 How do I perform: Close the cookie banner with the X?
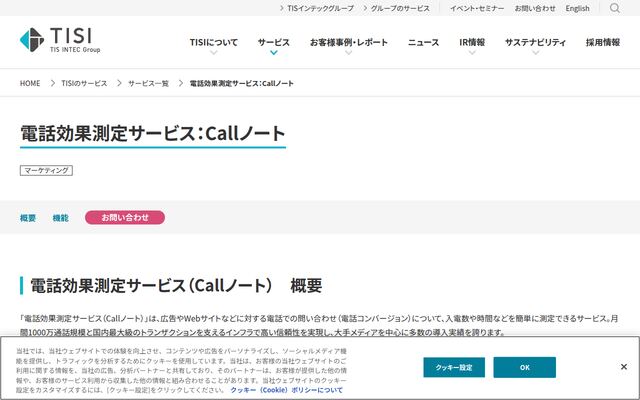tap(624, 367)
